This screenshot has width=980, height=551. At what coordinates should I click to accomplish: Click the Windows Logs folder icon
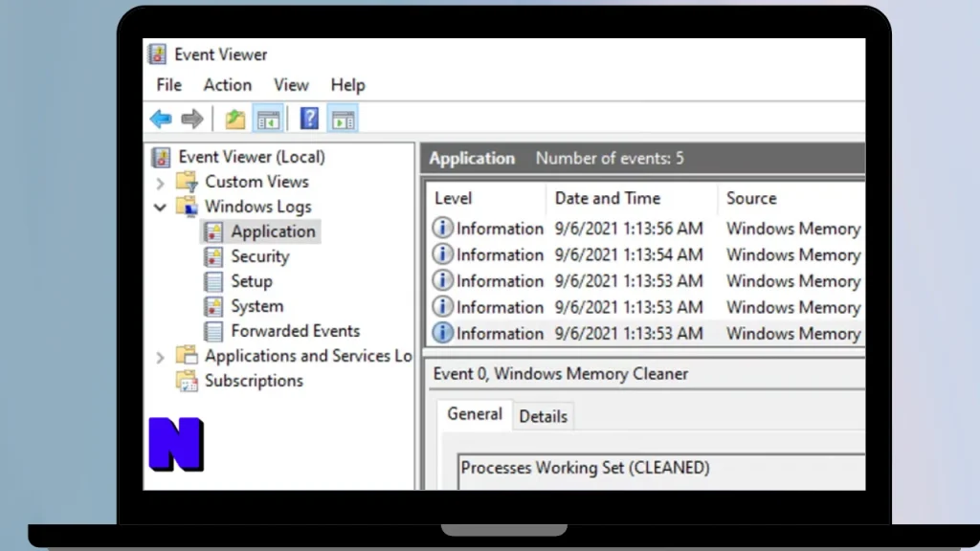pos(187,207)
